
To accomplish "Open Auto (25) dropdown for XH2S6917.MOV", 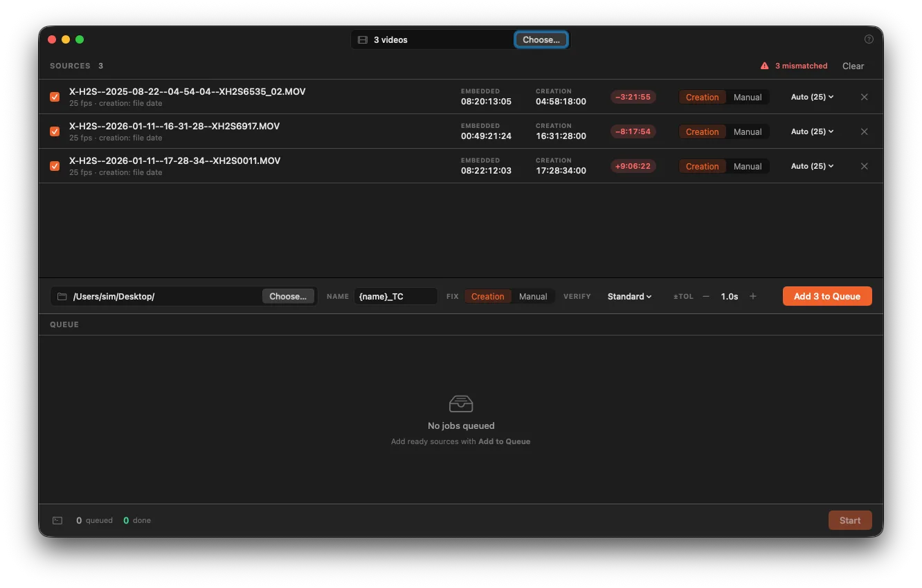I will pyautogui.click(x=812, y=131).
